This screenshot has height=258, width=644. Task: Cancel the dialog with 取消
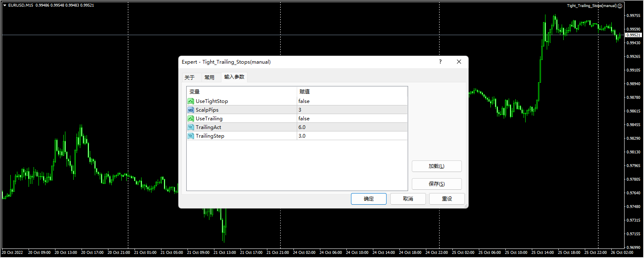point(408,199)
